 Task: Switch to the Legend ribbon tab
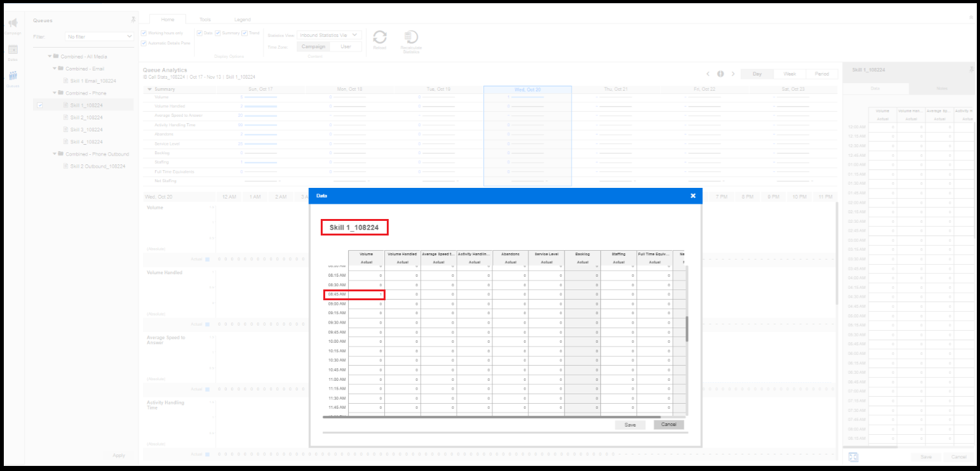[243, 20]
